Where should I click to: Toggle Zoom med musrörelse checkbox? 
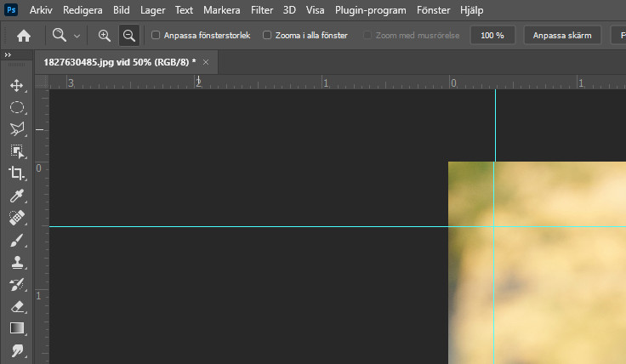click(367, 35)
